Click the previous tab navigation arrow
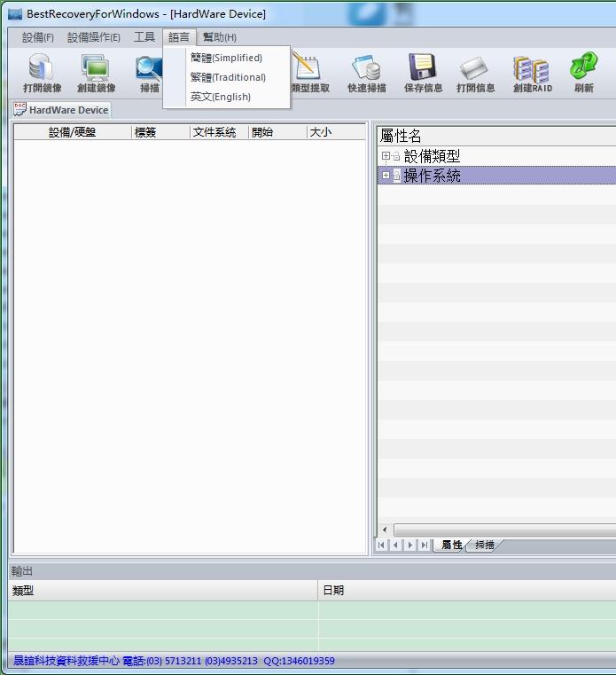This screenshot has width=616, height=675. click(395, 545)
